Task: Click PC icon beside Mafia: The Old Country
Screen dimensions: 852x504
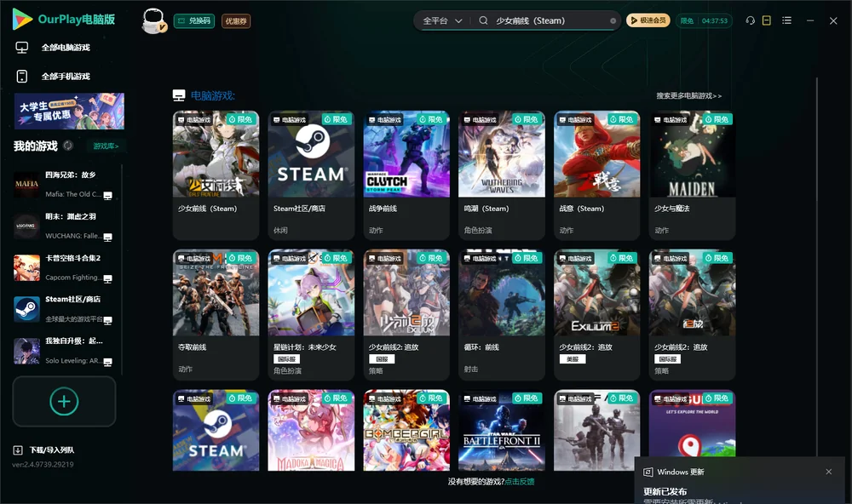Action: click(108, 196)
